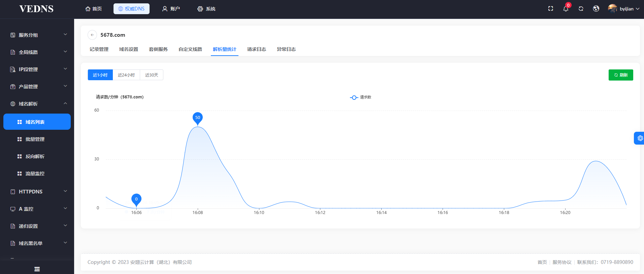
Task: Open the language globe icon
Action: 596,9
